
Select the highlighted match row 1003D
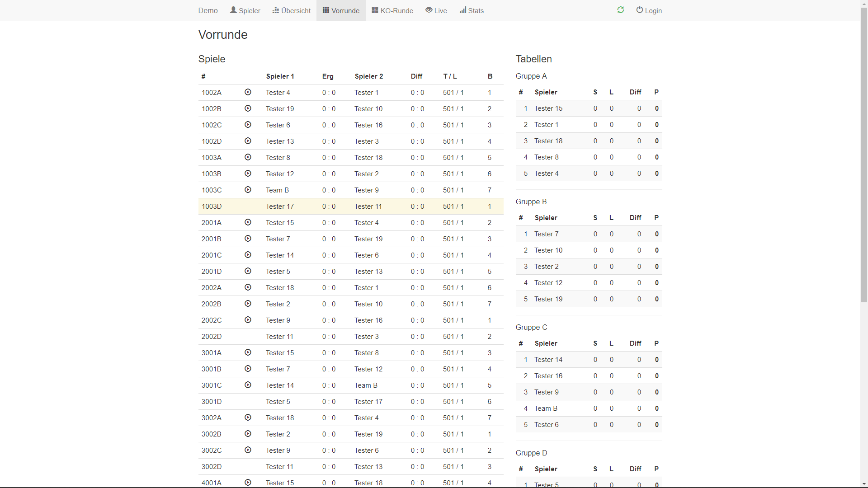point(350,206)
